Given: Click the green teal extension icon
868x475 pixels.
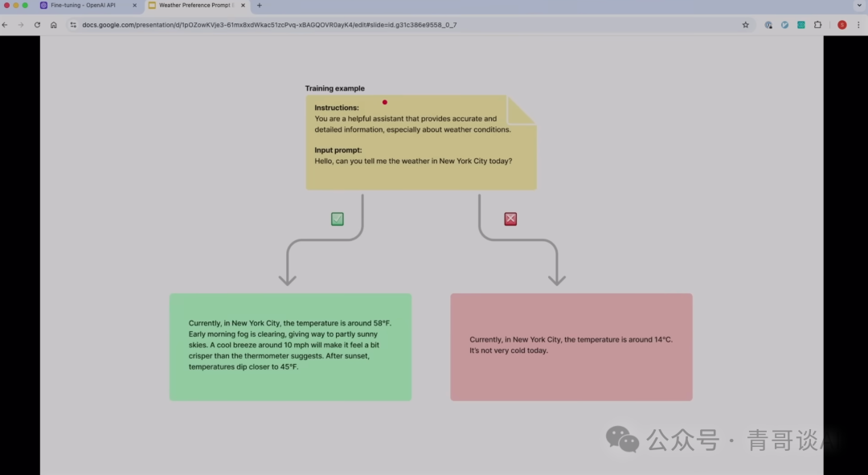Looking at the screenshot, I should point(801,25).
